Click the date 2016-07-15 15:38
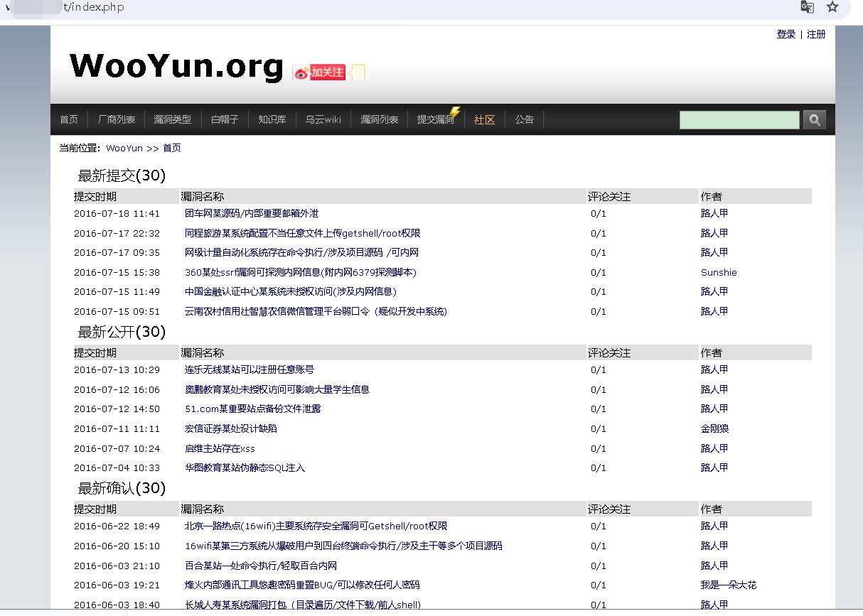The width and height of the screenshot is (863, 616). 117,273
